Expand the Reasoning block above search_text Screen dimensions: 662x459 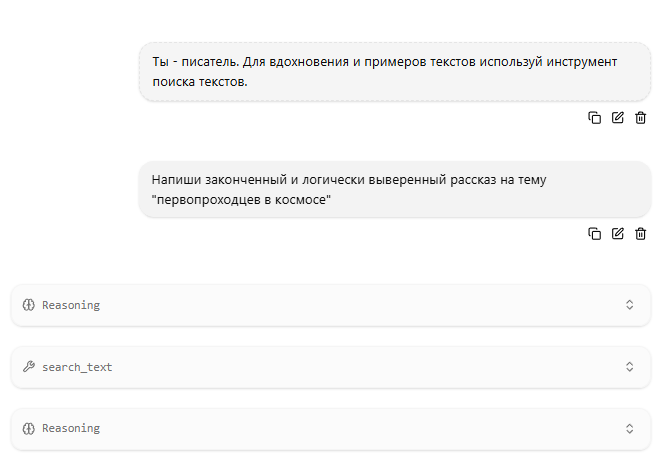coord(629,305)
